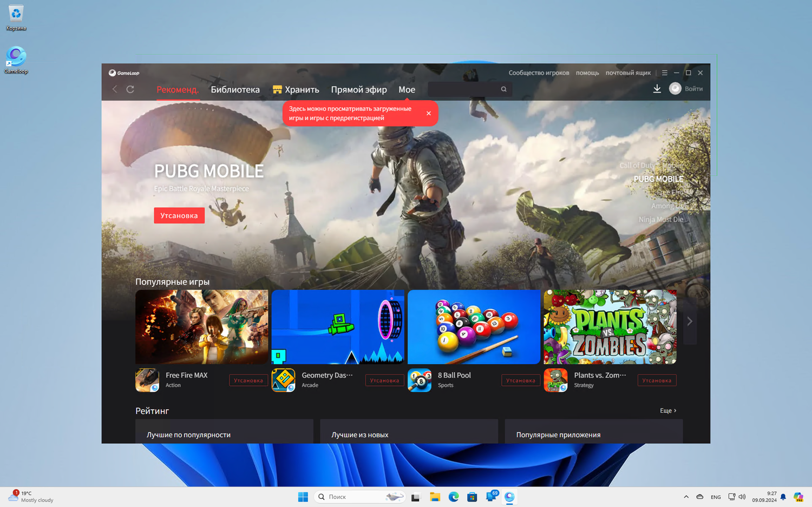
Task: Click the search magnifier icon in GameLoop
Action: point(503,89)
